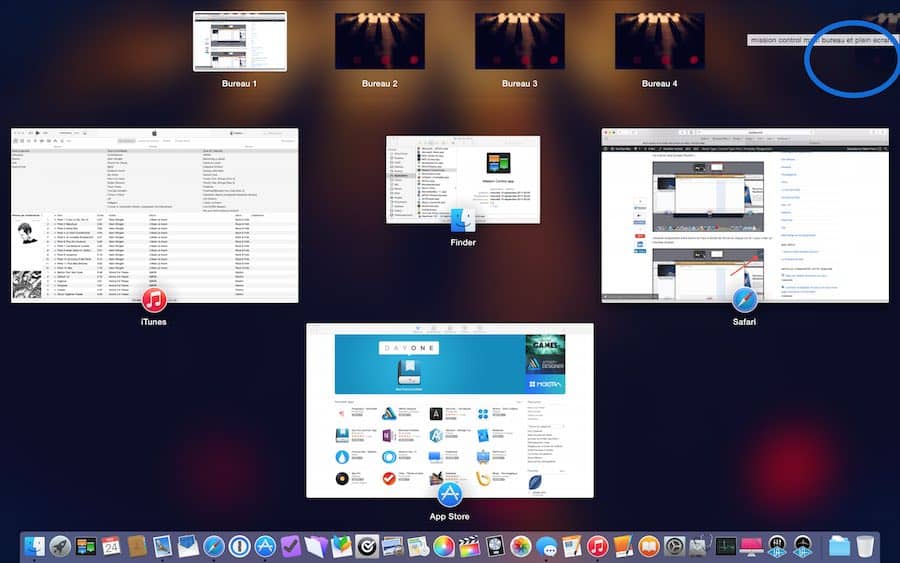
Task: Open the blue envelope mail icon in Dock
Action: (188, 546)
